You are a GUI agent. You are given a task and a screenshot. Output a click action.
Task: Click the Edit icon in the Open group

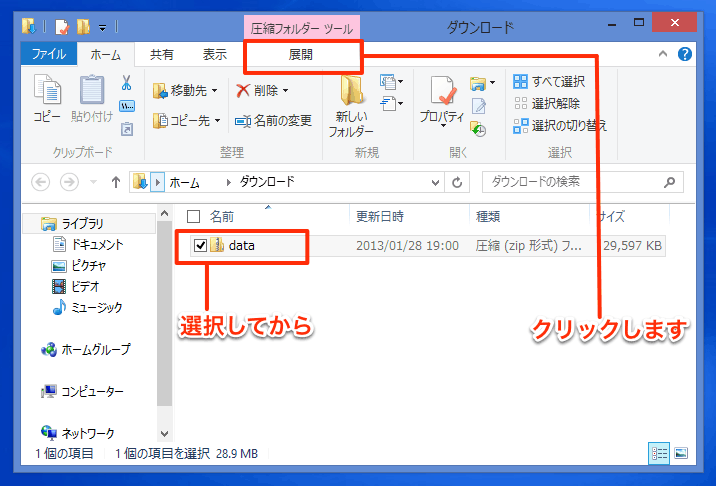[479, 106]
